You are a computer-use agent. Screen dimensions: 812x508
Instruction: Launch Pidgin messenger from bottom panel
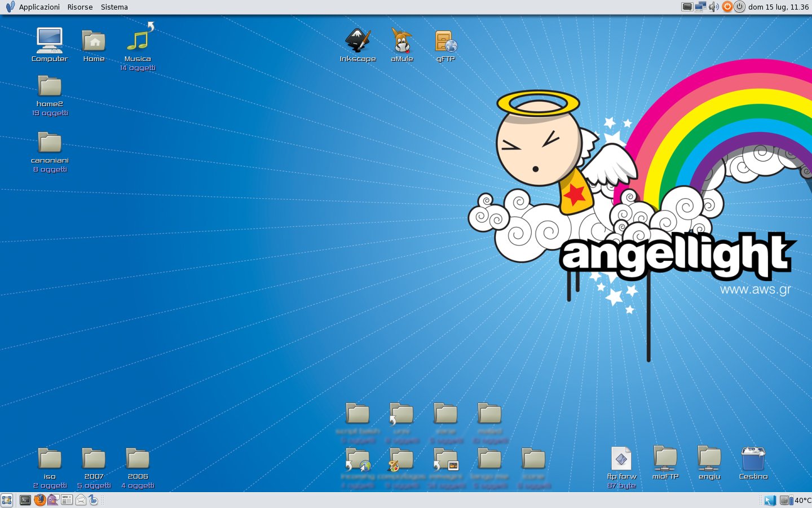[x=53, y=500]
